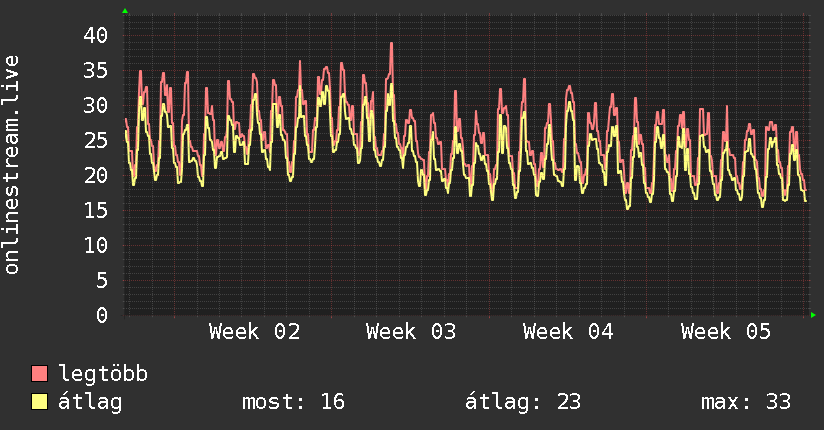The width and height of the screenshot is (824, 430).
Task: Click the tallest pink peak near Week 03
Action: (392, 44)
